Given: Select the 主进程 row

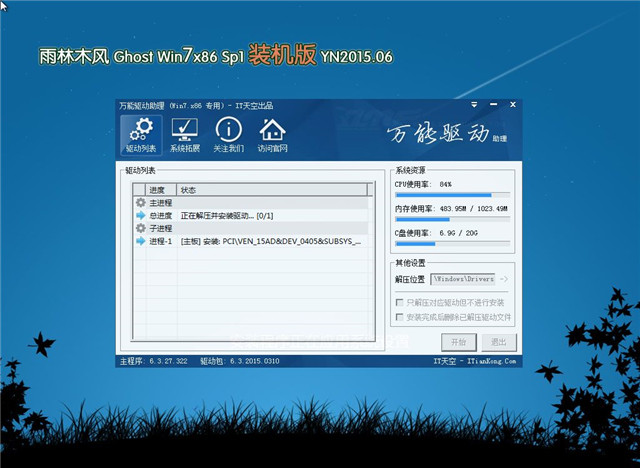Looking at the screenshot, I should pyautogui.click(x=253, y=203).
